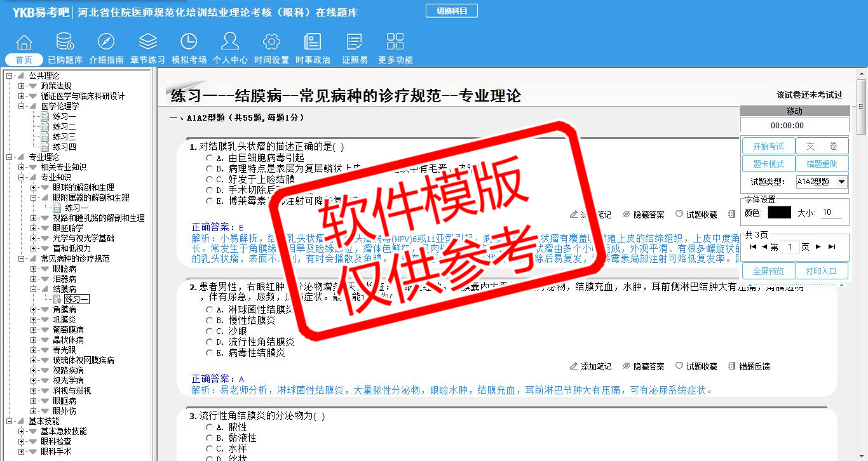The width and height of the screenshot is (868, 461).
Task: Open 个人中心 user icon
Action: pos(230,43)
